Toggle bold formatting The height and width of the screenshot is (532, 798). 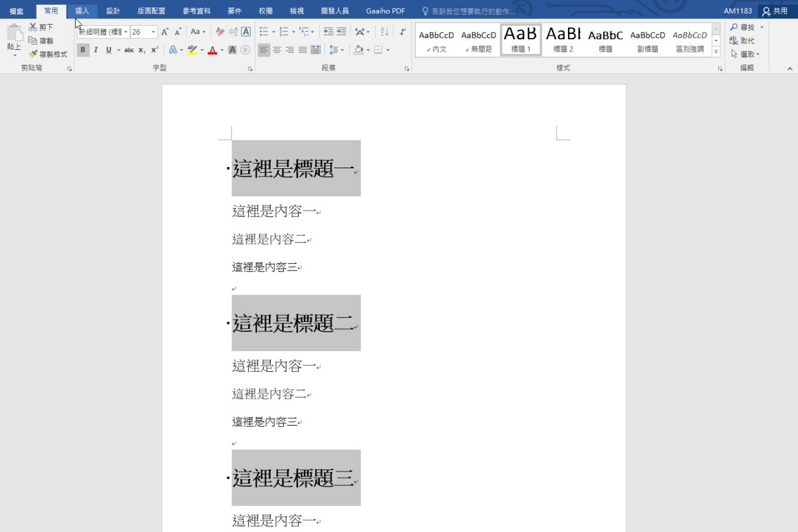[82, 51]
